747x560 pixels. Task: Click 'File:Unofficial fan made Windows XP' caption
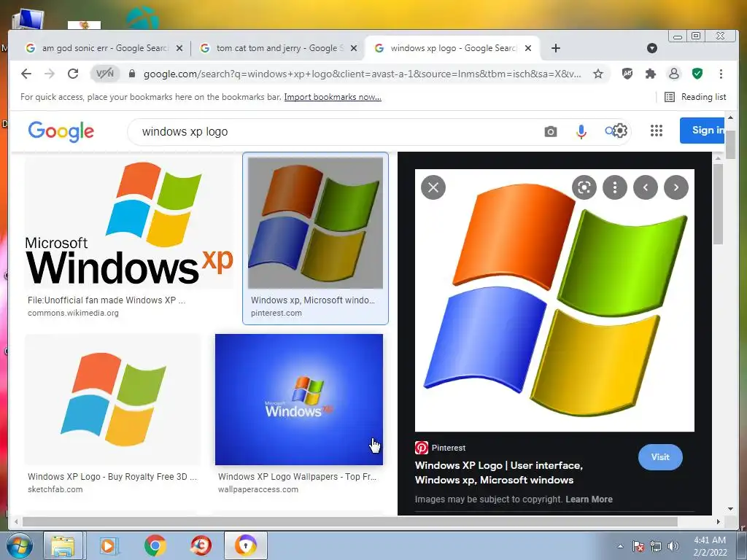click(107, 300)
